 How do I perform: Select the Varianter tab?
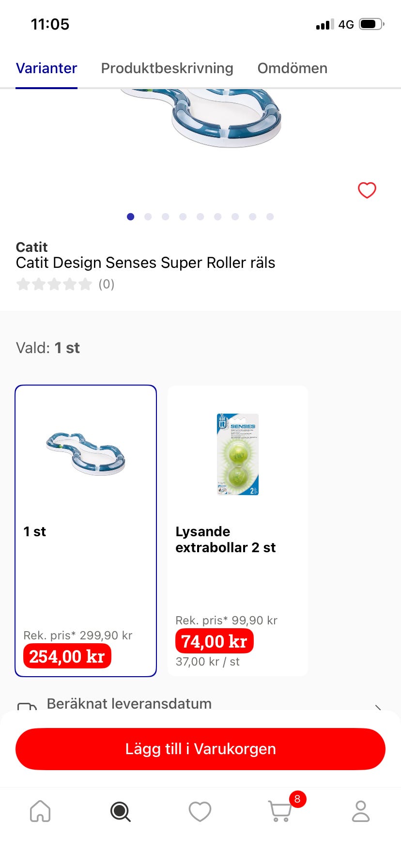(x=46, y=68)
